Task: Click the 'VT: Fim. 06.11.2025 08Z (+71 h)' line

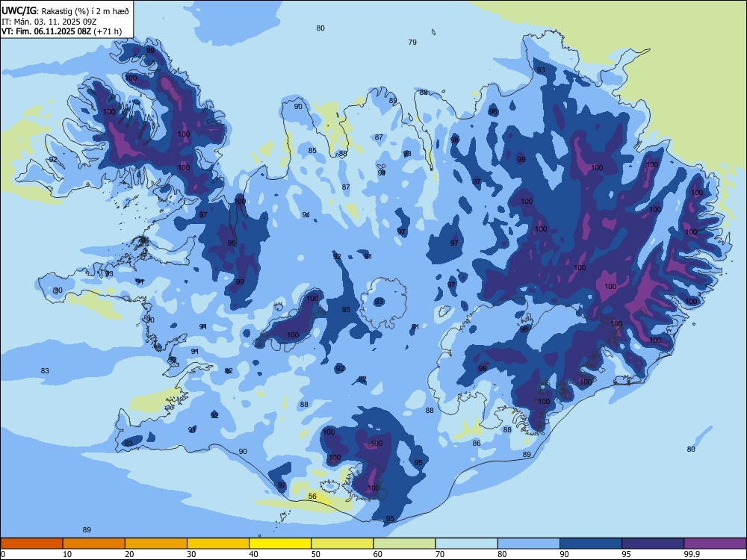Action: (x=61, y=31)
